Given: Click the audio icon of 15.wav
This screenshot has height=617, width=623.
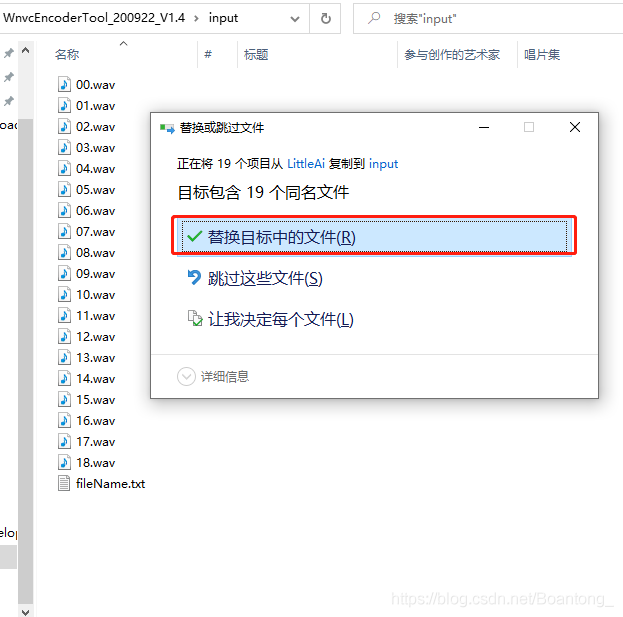Looking at the screenshot, I should [64, 399].
